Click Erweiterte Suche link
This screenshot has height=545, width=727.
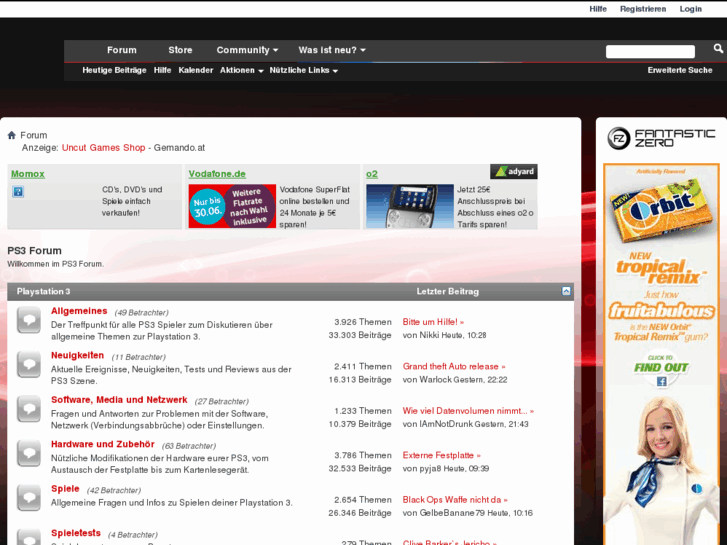click(680, 71)
